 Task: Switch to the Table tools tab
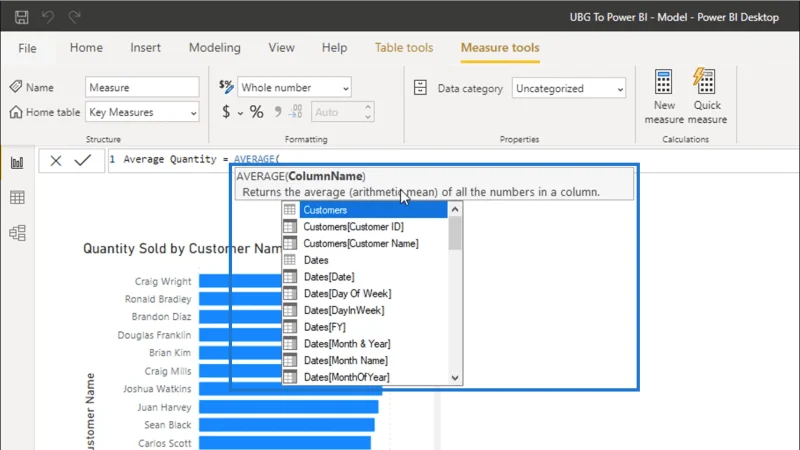[x=404, y=47]
